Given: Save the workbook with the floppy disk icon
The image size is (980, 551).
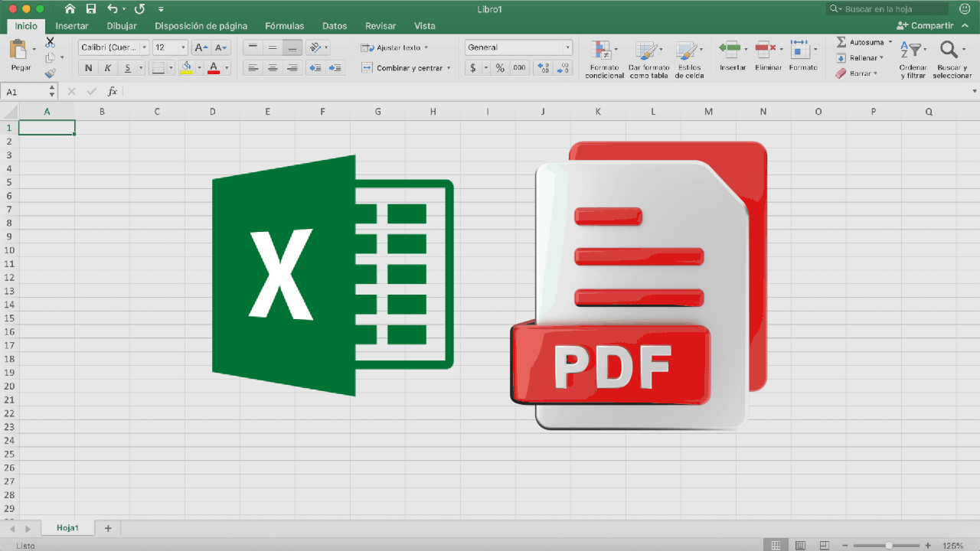Looking at the screenshot, I should pyautogui.click(x=91, y=9).
